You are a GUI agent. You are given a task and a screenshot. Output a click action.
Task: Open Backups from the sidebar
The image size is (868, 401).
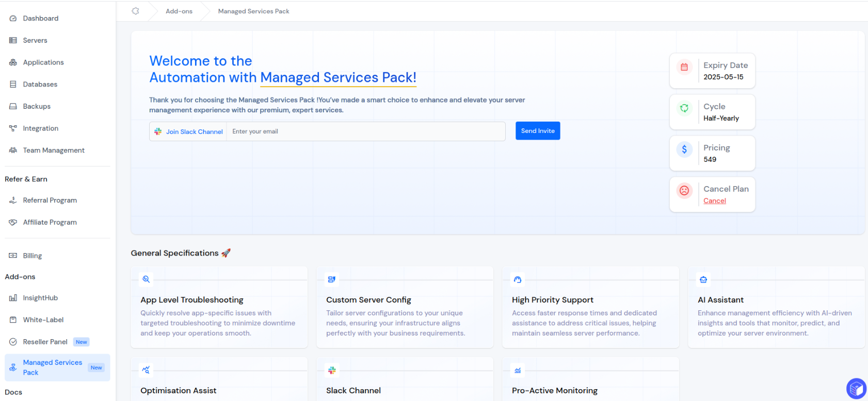pos(57,106)
